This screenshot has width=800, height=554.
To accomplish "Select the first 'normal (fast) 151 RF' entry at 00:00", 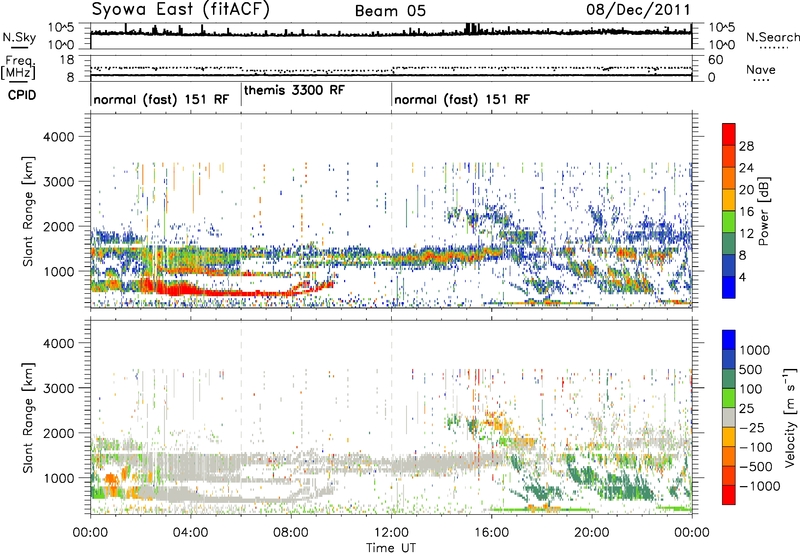I will click(161, 99).
